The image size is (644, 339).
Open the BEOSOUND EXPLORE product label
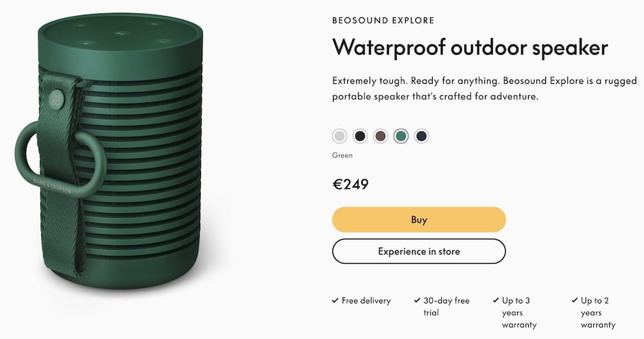pyautogui.click(x=383, y=21)
